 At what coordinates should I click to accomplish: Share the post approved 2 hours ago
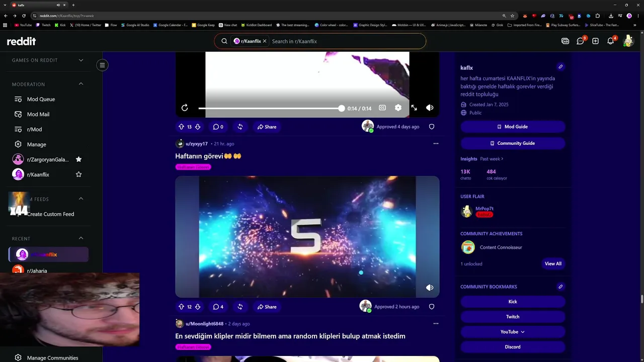click(267, 307)
